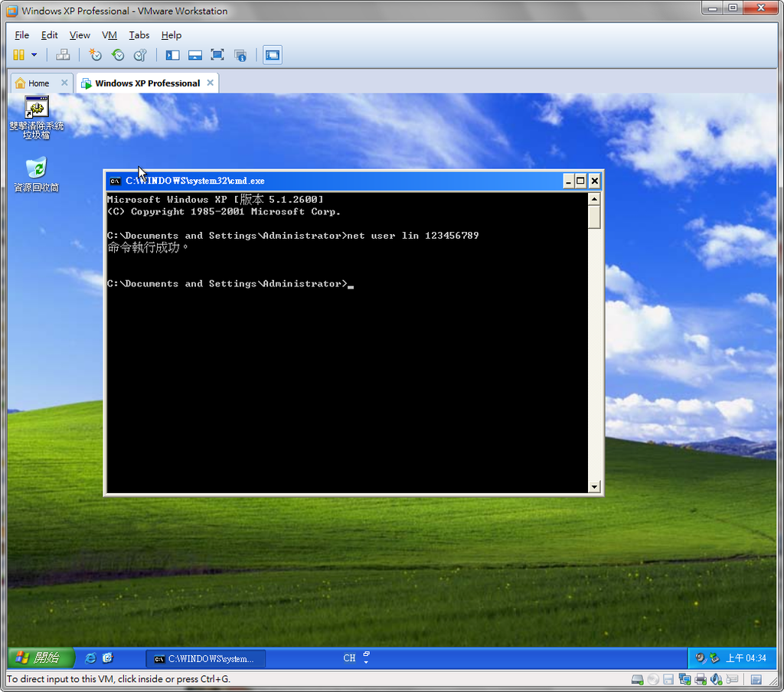784x692 pixels.
Task: Enter full screen mode via toolbar
Action: point(217,55)
